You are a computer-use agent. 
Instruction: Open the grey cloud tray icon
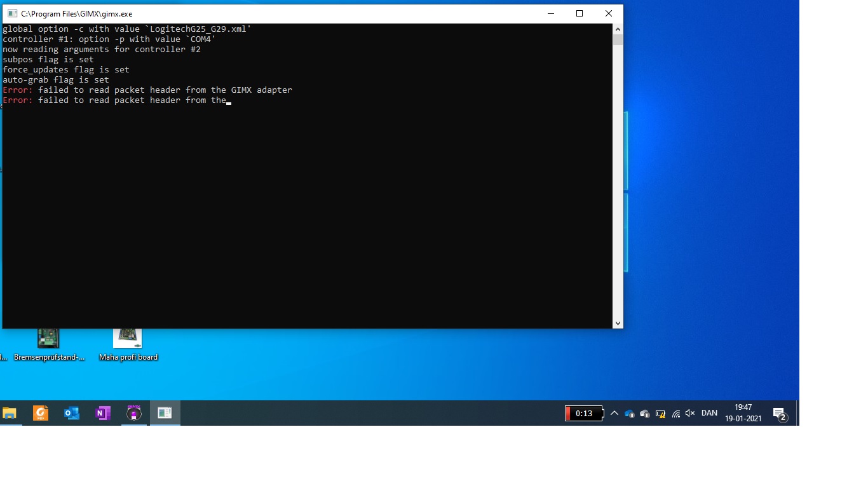pyautogui.click(x=645, y=414)
